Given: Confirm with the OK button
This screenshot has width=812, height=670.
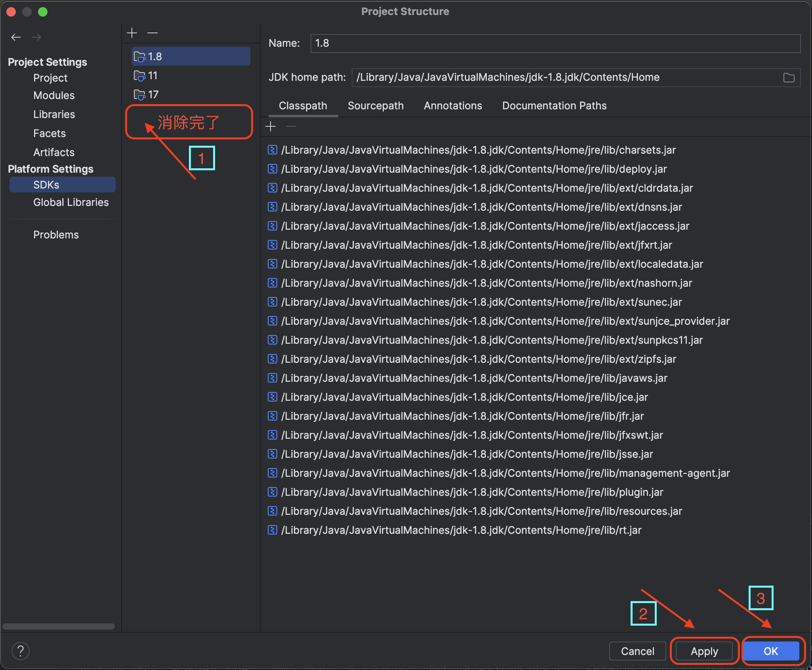Looking at the screenshot, I should click(x=771, y=651).
